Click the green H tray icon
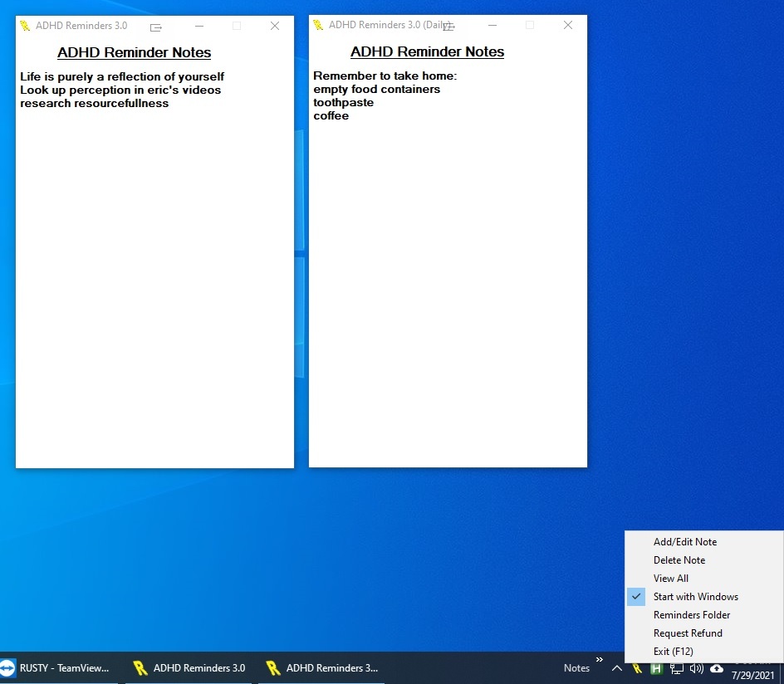 [656, 668]
